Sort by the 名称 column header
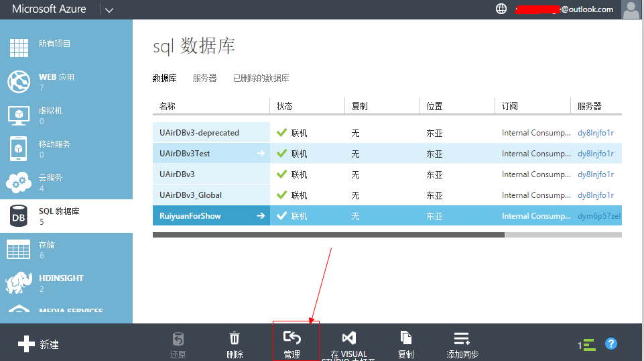The height and width of the screenshot is (361, 644). tap(167, 106)
